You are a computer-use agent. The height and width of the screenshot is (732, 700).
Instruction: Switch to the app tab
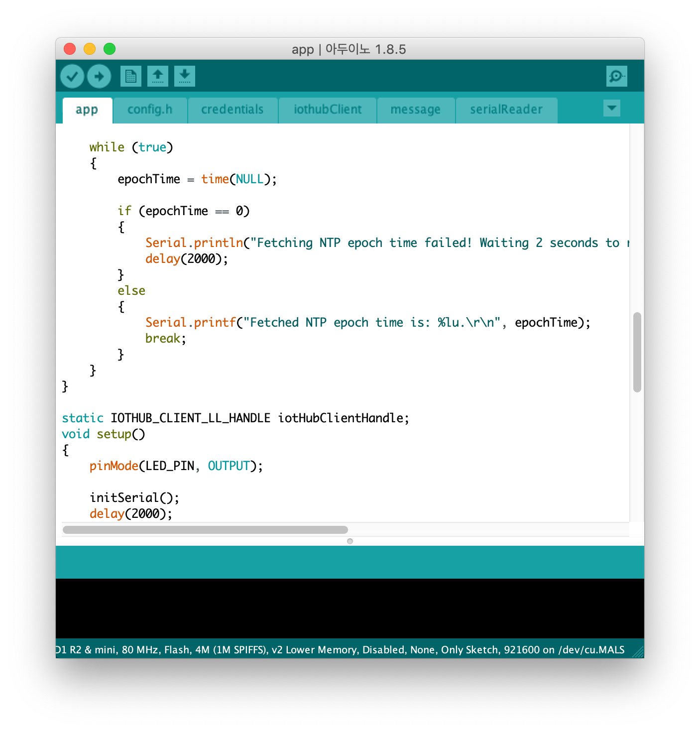[x=87, y=110]
